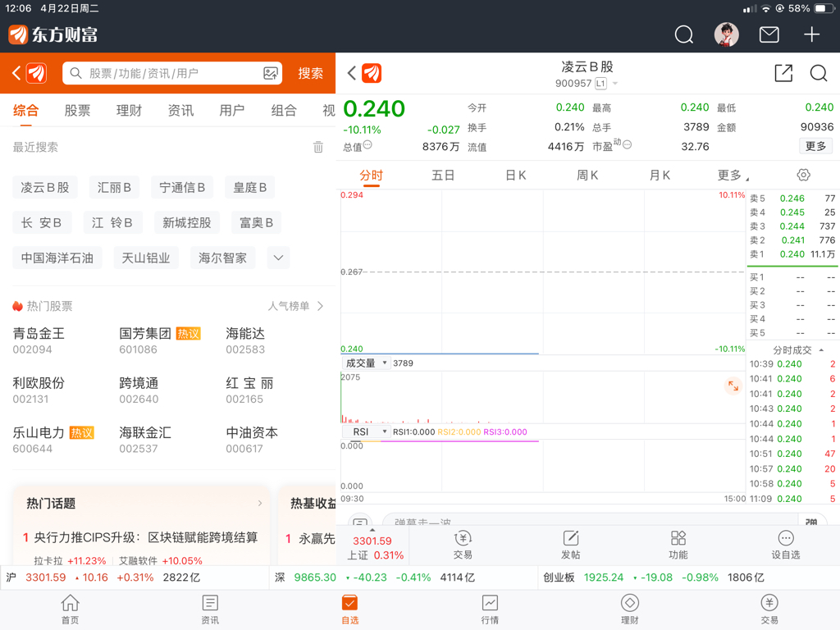
Task: Switch to 理财 search tab
Action: pyautogui.click(x=129, y=111)
